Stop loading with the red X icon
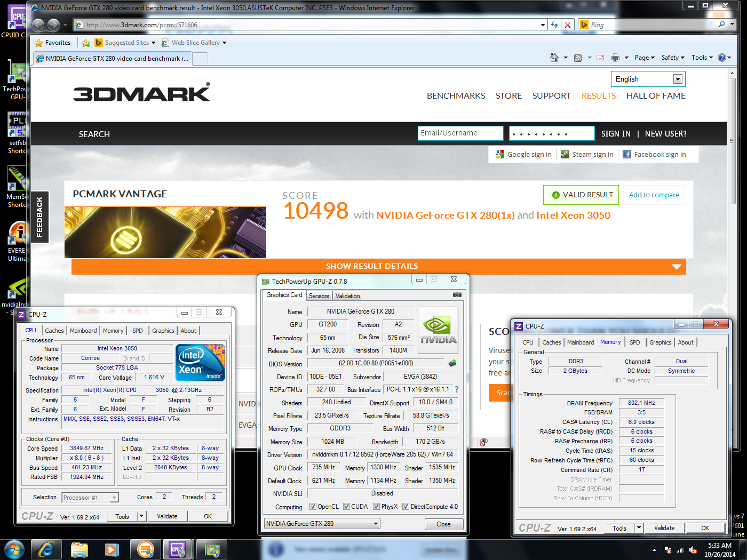 tap(568, 25)
